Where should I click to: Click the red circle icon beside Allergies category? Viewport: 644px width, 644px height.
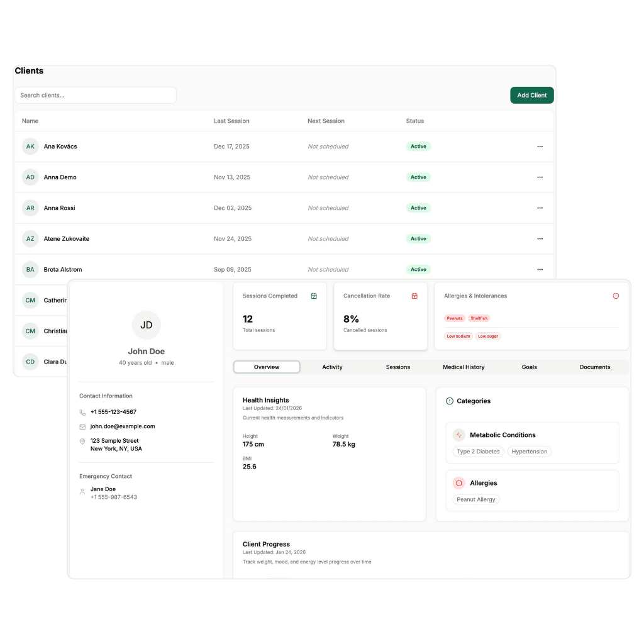click(458, 482)
